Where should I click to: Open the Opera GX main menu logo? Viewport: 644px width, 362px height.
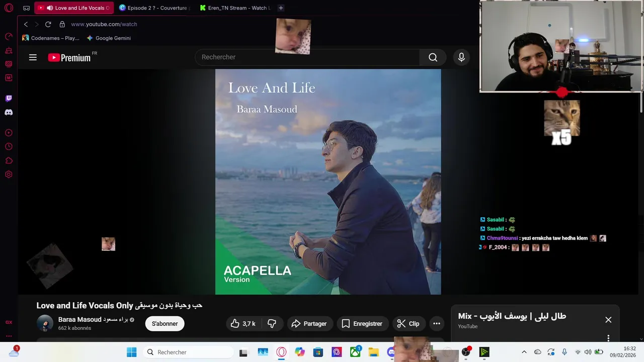point(9,8)
